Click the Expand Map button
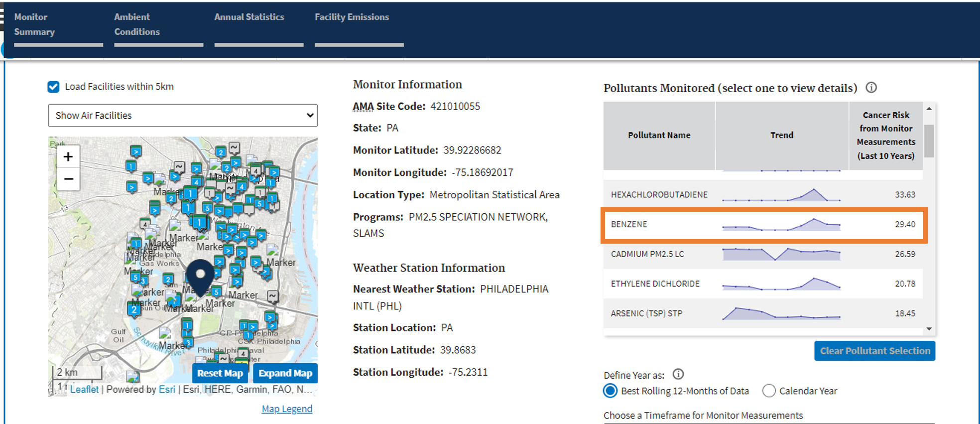 [285, 373]
